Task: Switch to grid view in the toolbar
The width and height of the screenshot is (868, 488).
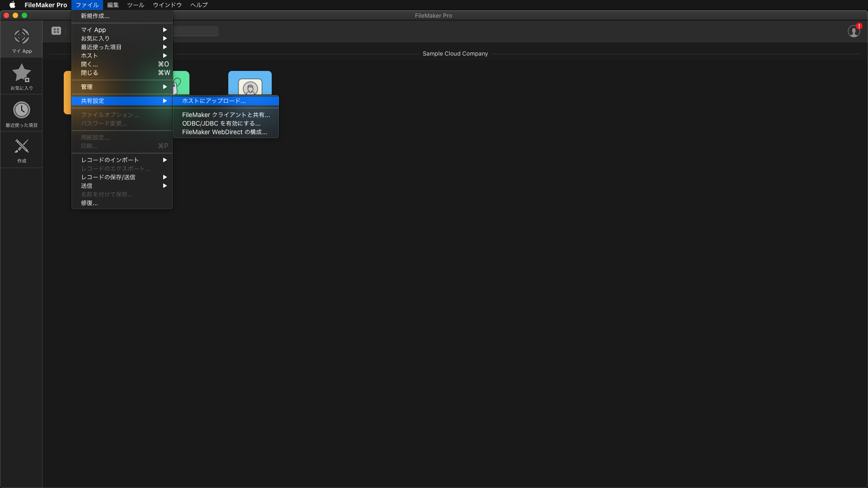Action: pyautogui.click(x=56, y=31)
